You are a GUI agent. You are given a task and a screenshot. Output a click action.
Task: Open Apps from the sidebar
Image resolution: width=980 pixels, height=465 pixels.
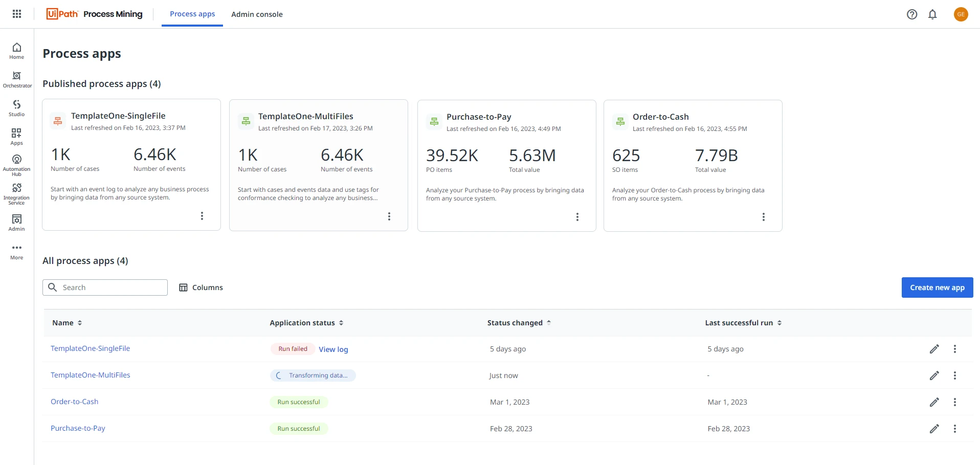tap(17, 137)
